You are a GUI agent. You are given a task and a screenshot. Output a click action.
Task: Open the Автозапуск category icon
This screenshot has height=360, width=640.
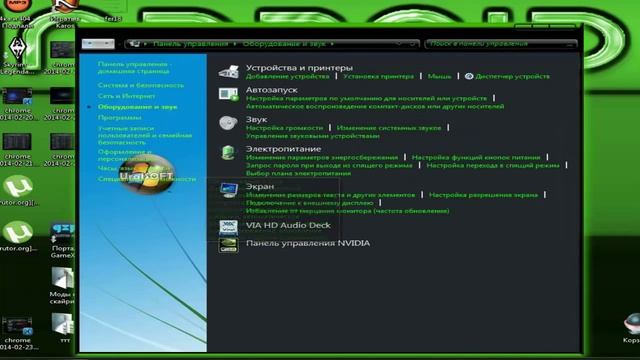(x=229, y=94)
